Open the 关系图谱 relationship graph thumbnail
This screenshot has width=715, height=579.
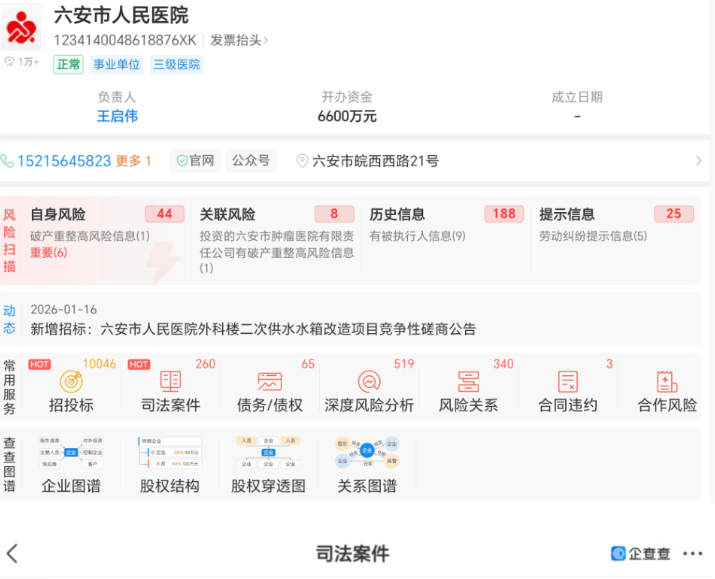366,455
